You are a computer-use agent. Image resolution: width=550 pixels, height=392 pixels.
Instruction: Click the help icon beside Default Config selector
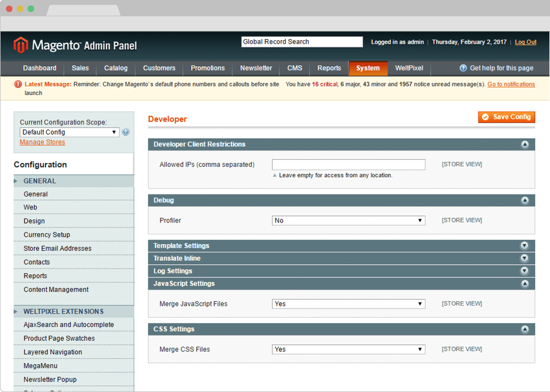point(125,132)
